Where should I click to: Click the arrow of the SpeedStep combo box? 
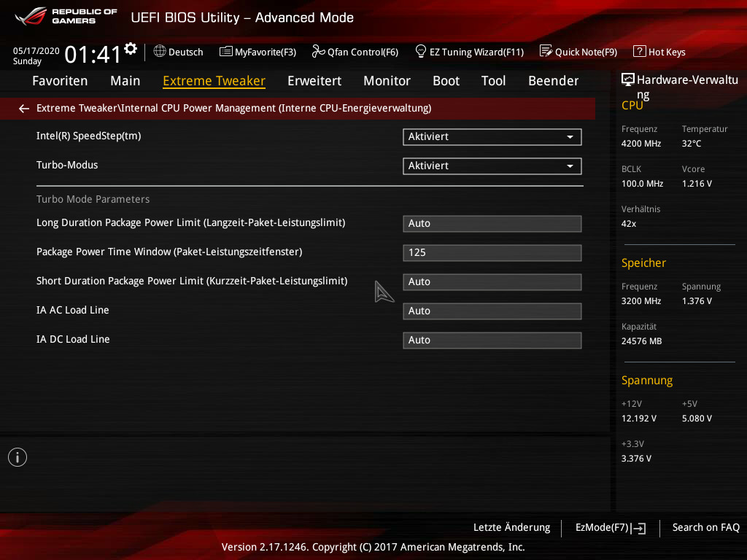[x=570, y=137]
